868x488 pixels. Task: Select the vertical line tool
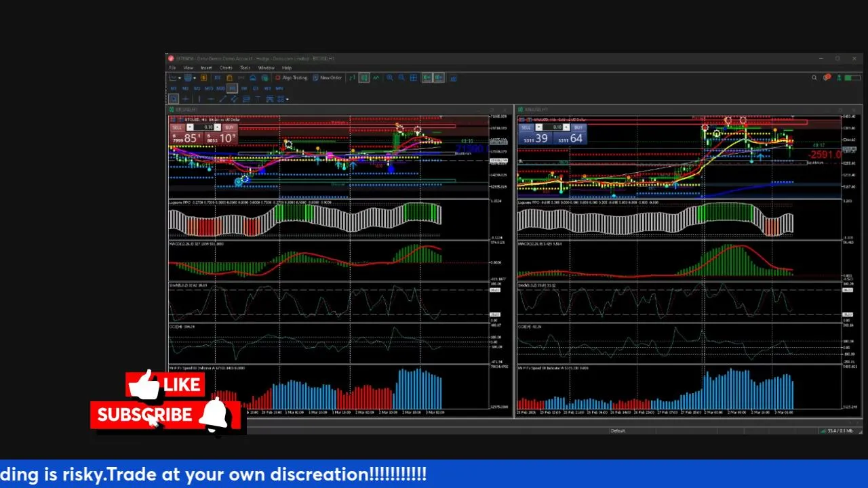199,99
